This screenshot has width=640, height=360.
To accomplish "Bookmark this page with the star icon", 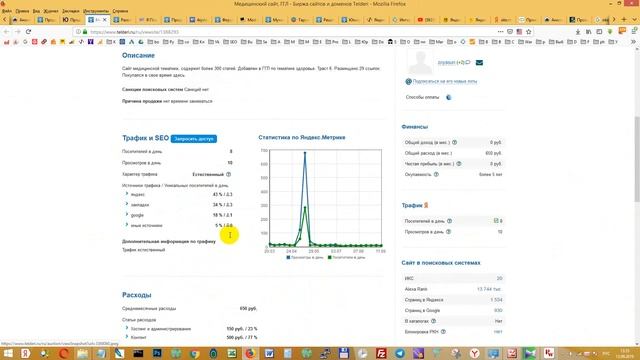I will 529,32.
